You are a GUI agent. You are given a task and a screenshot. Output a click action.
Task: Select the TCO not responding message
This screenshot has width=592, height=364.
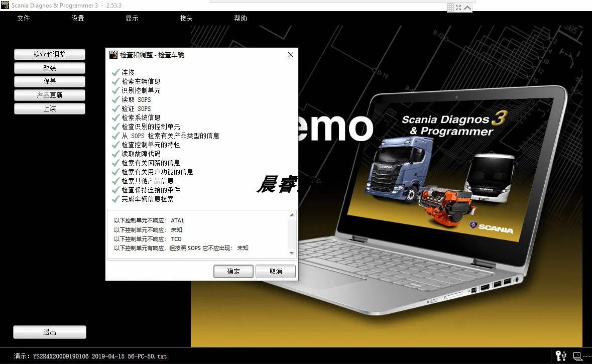tap(148, 239)
